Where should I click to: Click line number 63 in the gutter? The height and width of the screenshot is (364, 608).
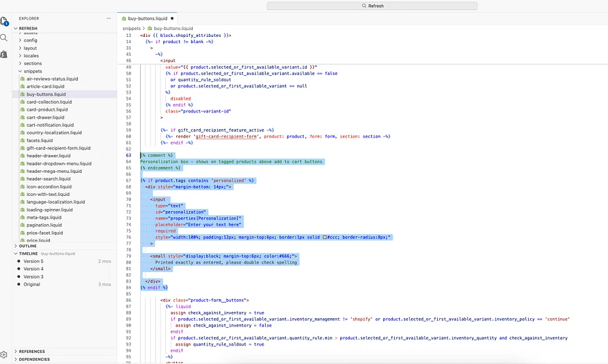click(128, 156)
